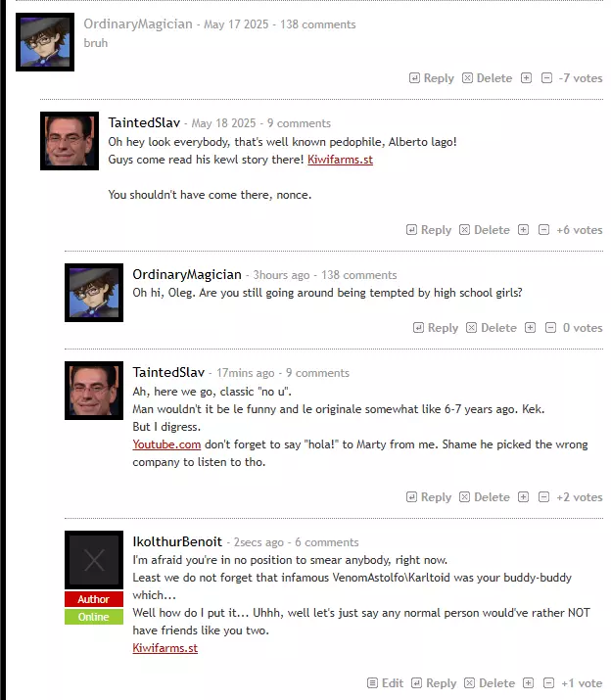
Task: Upvote IkolthurBenoit's comment with plus icon
Action: [529, 683]
